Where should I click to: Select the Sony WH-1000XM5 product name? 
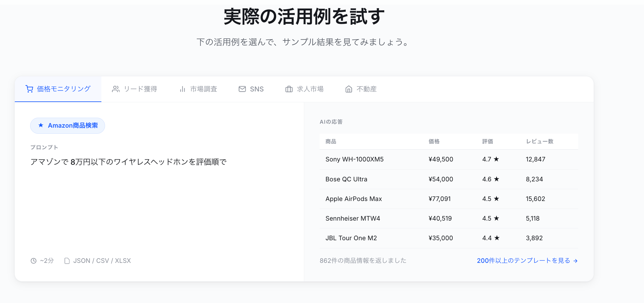[x=355, y=159]
